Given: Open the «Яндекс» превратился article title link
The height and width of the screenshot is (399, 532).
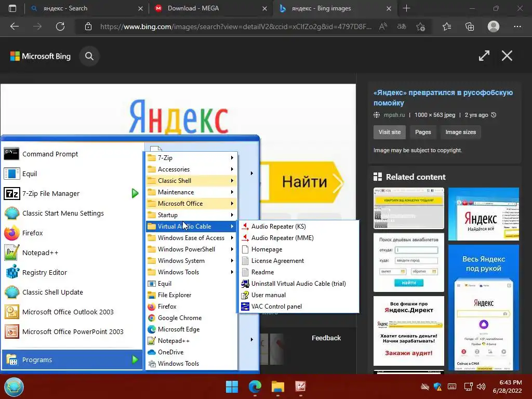Looking at the screenshot, I should [443, 98].
